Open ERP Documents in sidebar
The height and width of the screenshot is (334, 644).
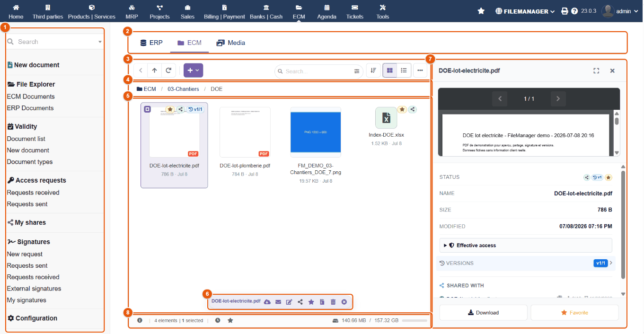(x=30, y=108)
